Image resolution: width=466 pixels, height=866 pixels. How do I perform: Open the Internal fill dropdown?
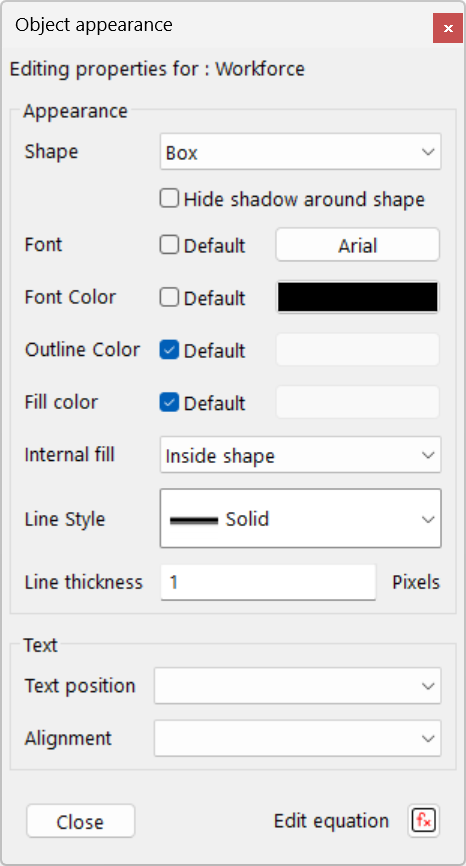pos(300,455)
